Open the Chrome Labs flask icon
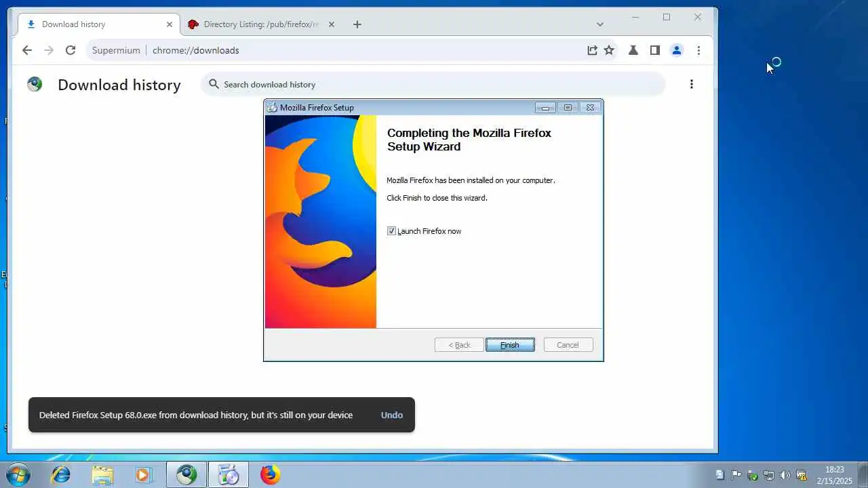This screenshot has height=488, width=868. 633,50
